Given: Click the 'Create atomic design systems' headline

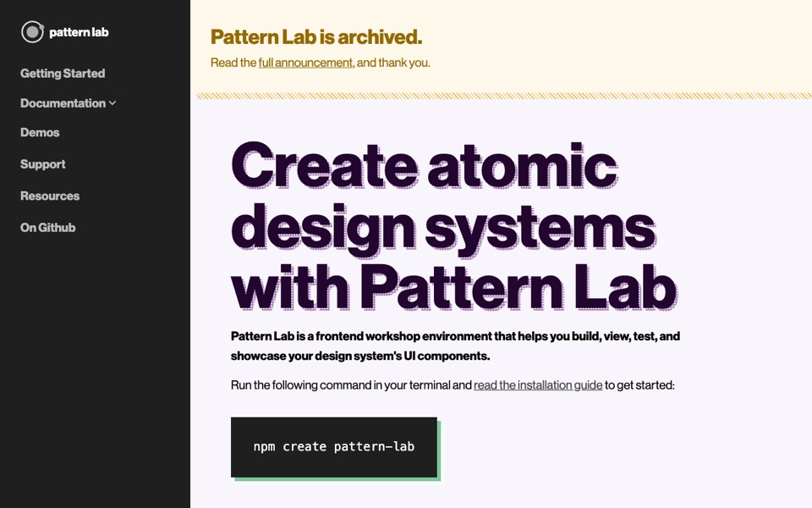Looking at the screenshot, I should tap(454, 225).
